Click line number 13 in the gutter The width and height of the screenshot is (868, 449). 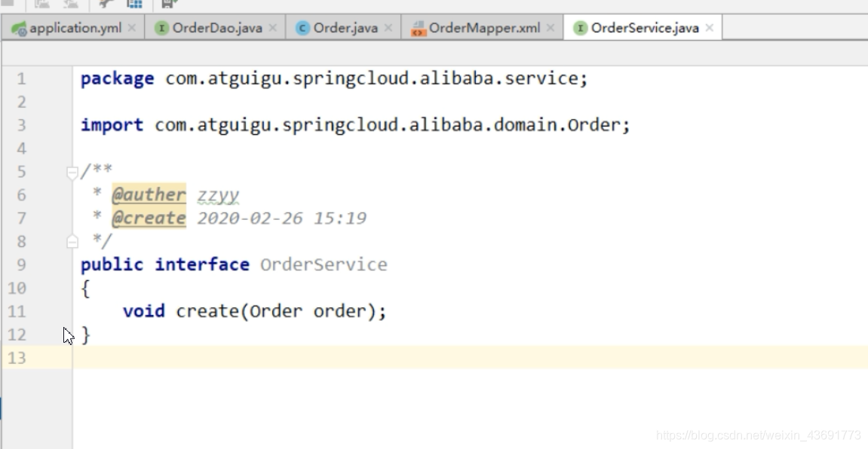17,358
